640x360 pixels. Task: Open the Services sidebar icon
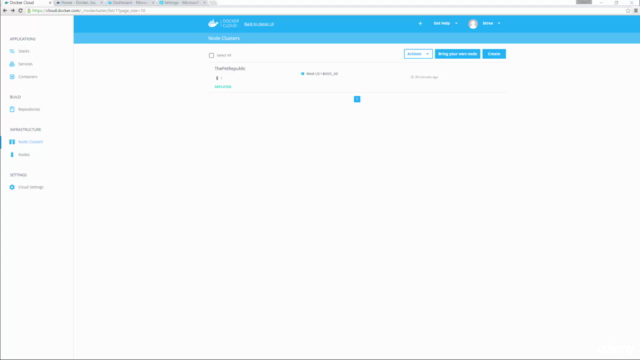click(x=12, y=64)
